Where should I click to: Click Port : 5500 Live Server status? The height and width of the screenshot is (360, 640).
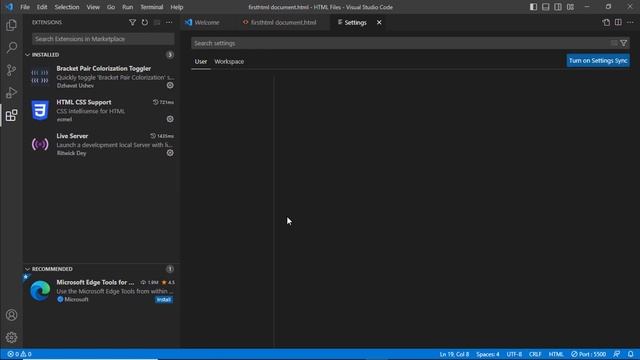588,354
